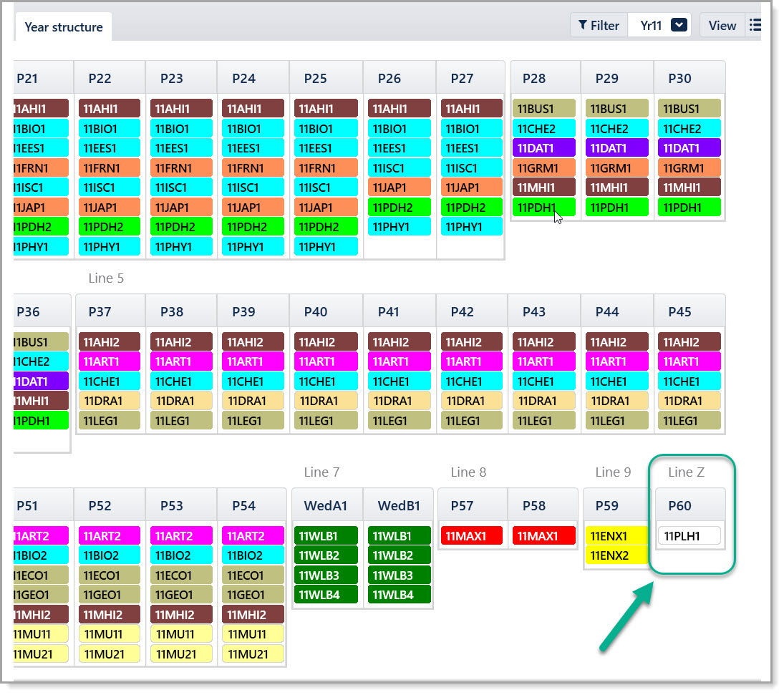Click 11ENX1 class in column P59
784x695 pixels.
click(617, 536)
